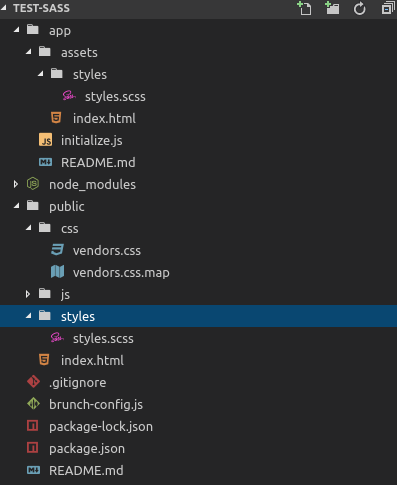Click the Node.js icon of node_modules
Image resolution: width=397 pixels, height=485 pixels.
pos(33,184)
